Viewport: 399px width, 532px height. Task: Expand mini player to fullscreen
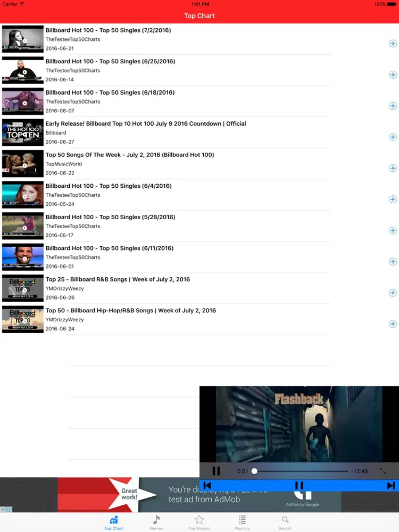pyautogui.click(x=383, y=471)
